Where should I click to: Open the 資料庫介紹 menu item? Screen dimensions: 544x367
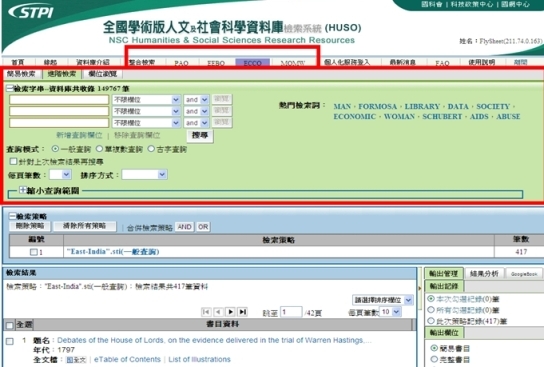(93, 62)
